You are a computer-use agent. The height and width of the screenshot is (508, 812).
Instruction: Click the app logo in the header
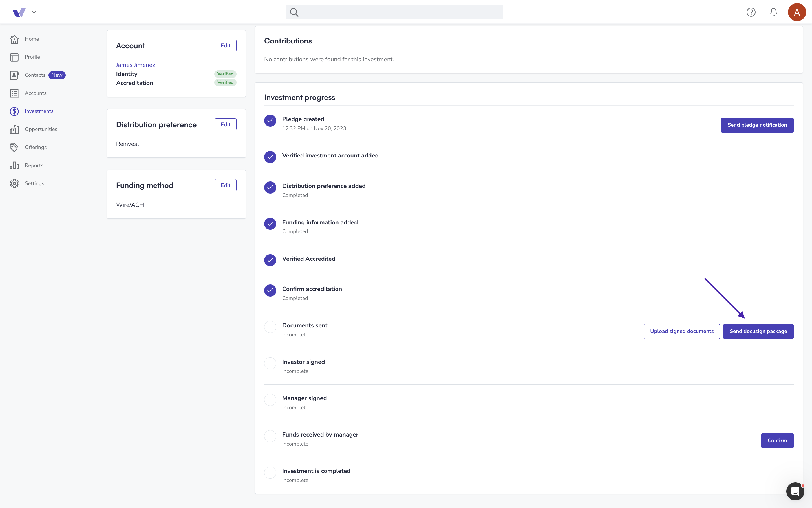(19, 12)
